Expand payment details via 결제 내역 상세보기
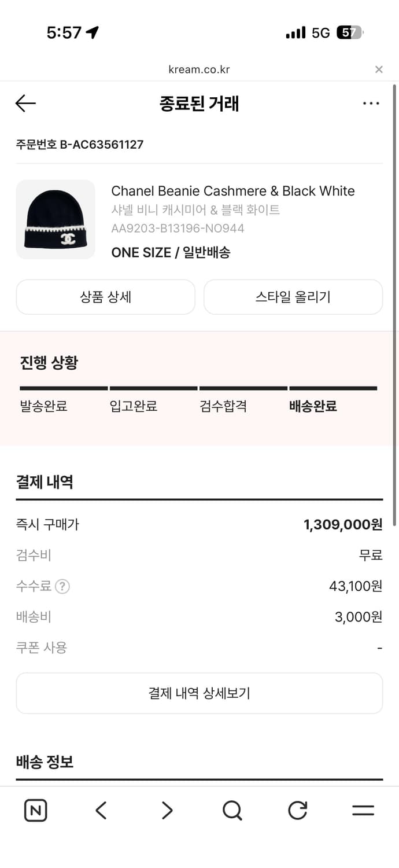Viewport: 399px width, 868px height. click(x=199, y=693)
